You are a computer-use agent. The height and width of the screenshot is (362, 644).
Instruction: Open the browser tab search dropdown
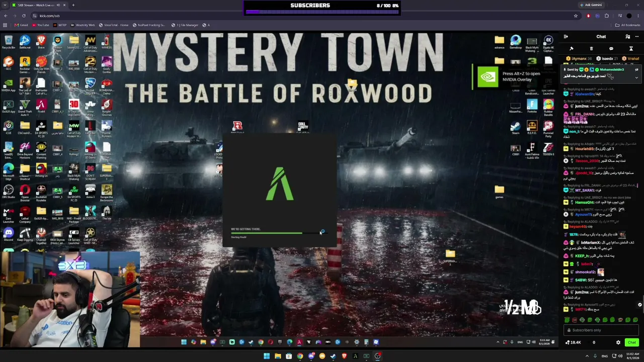5,5
